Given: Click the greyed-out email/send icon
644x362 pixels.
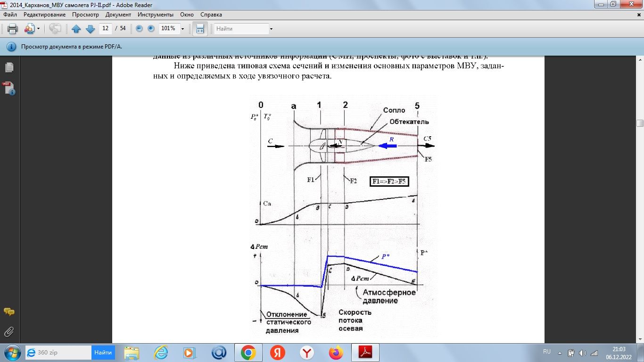Looking at the screenshot, I should coord(55,29).
